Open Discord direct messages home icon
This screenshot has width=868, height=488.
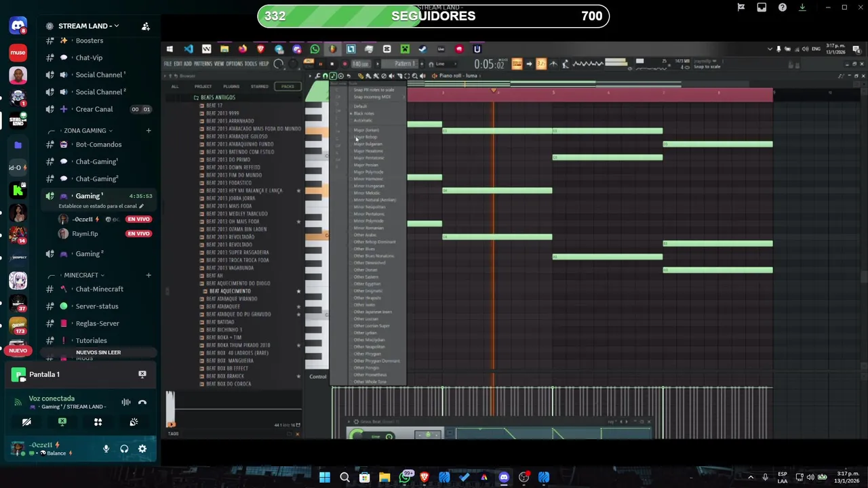click(x=18, y=26)
